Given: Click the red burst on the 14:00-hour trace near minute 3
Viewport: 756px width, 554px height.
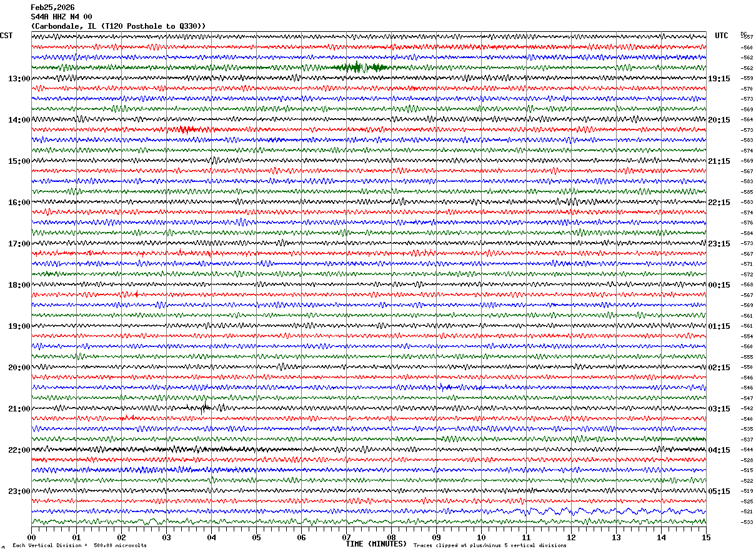Looking at the screenshot, I should click(187, 129).
